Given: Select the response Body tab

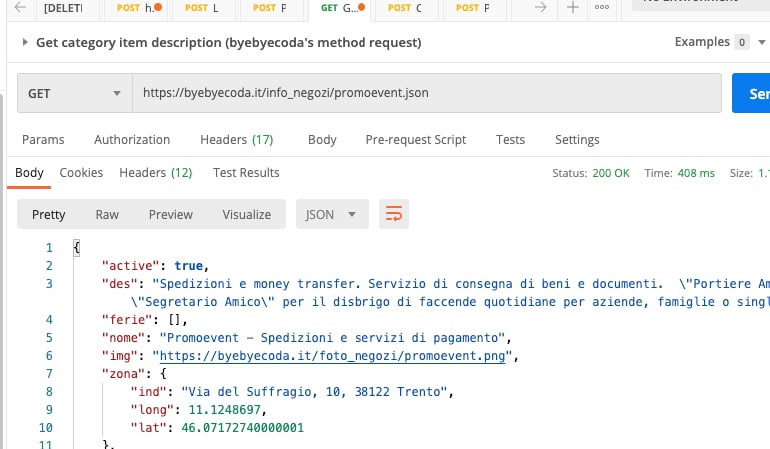Looking at the screenshot, I should pos(29,173).
